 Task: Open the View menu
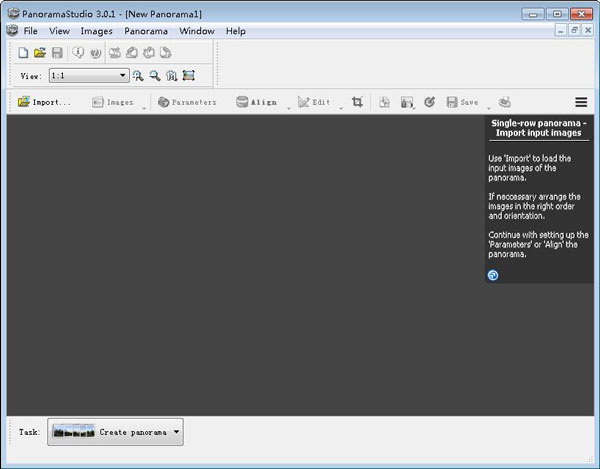coord(59,31)
